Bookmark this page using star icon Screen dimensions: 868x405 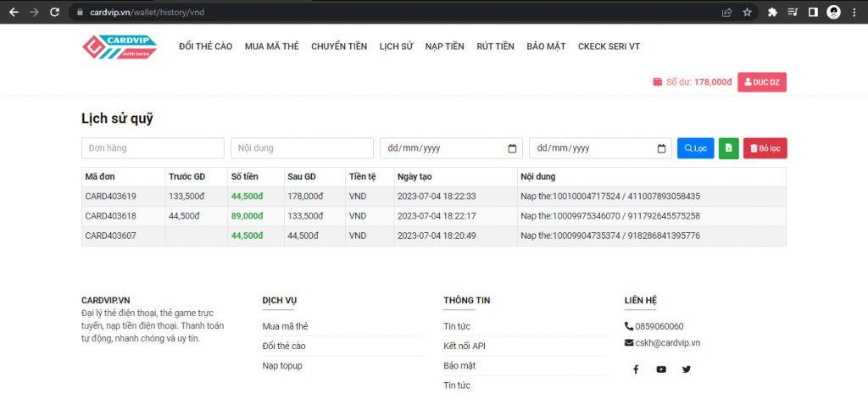click(747, 12)
